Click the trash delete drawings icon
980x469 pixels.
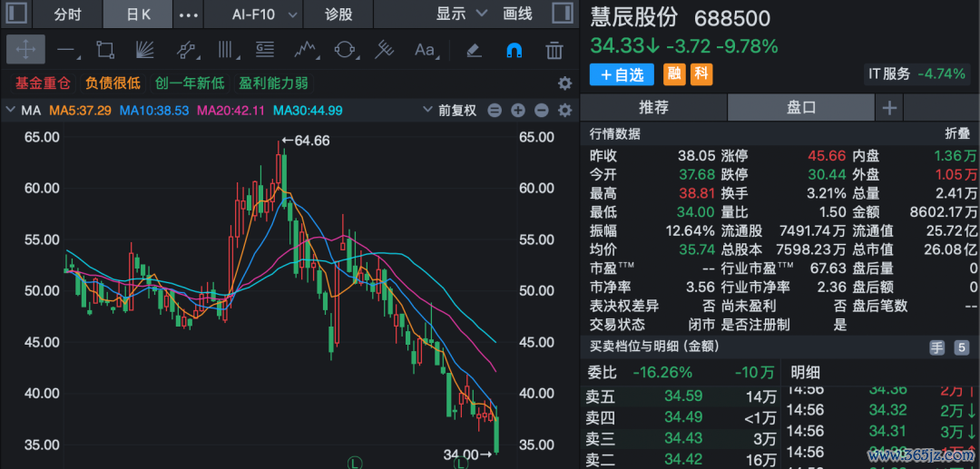[554, 49]
